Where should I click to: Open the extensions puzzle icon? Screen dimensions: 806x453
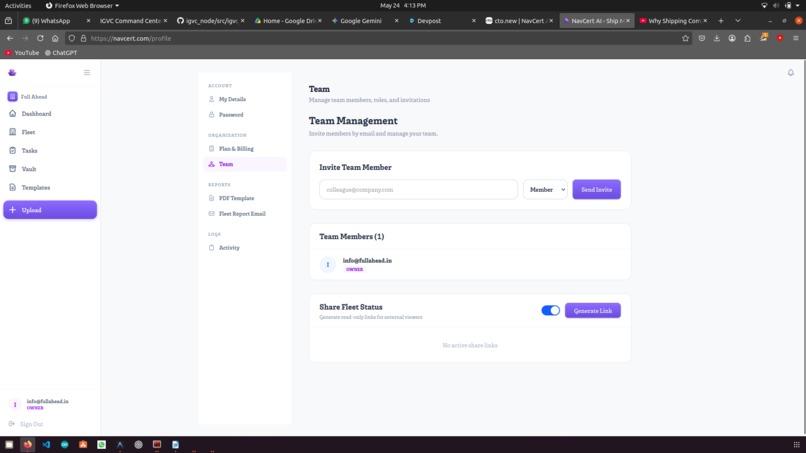[747, 38]
